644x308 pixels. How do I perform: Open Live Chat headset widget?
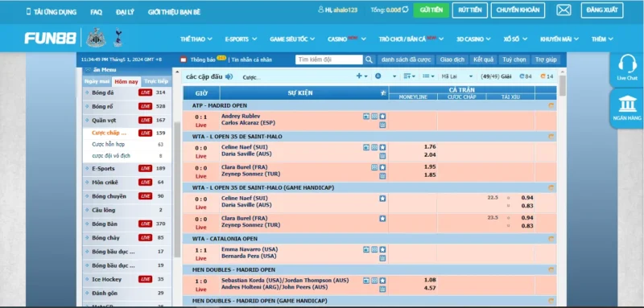627,68
